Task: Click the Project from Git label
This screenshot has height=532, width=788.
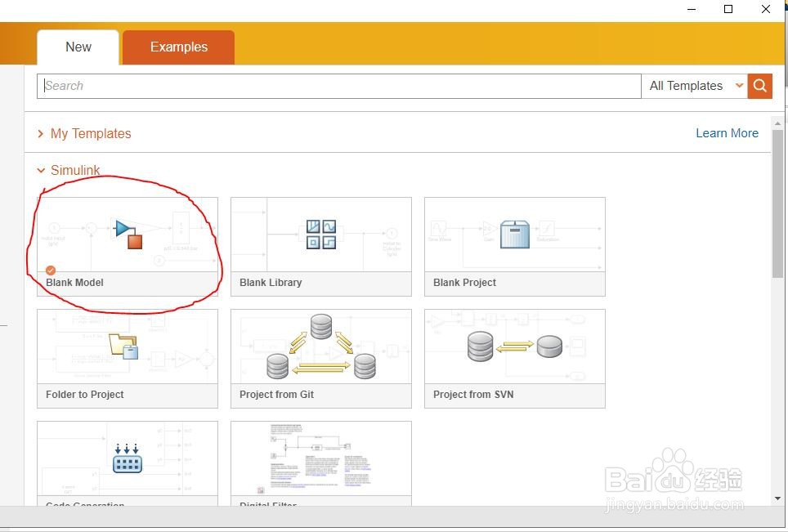Action: (276, 395)
